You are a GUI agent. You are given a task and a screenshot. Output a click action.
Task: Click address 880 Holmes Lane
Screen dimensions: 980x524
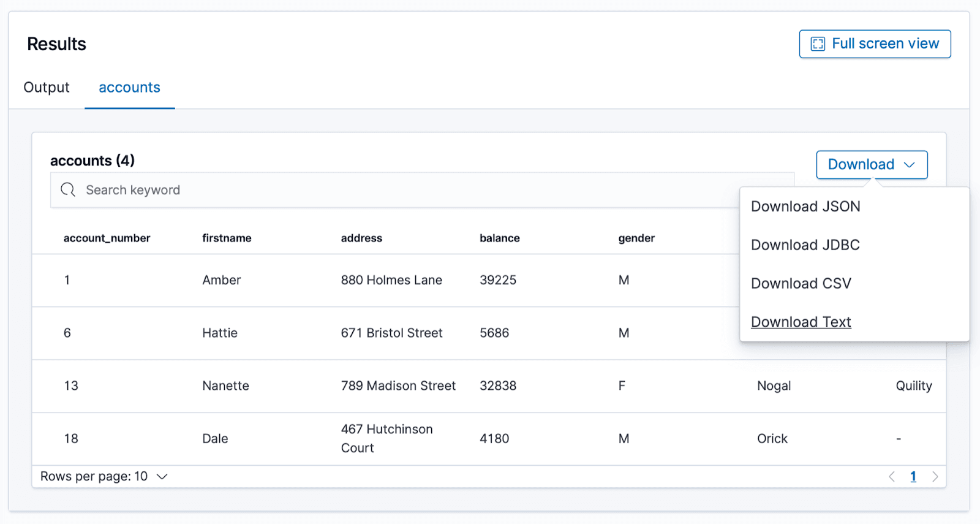(x=391, y=280)
